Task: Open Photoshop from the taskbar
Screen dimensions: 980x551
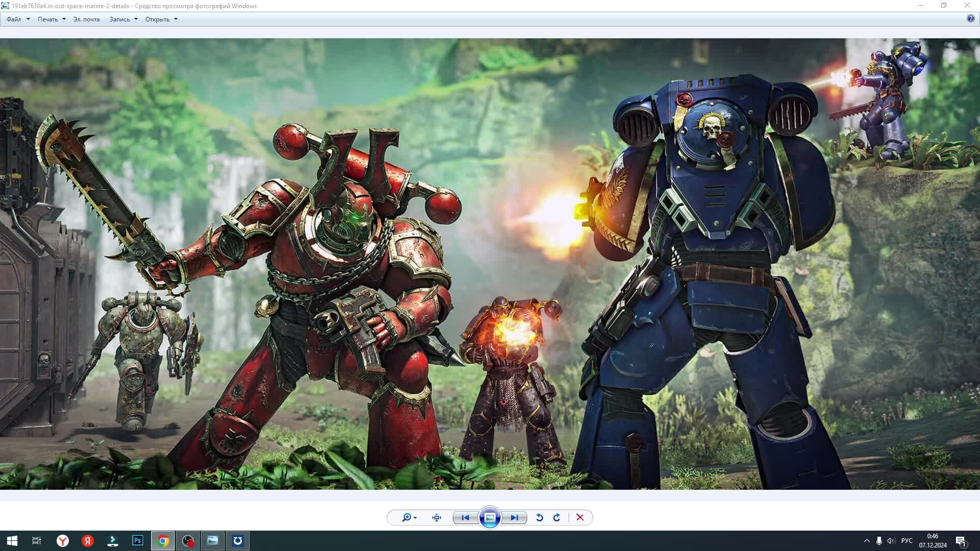Action: click(137, 540)
